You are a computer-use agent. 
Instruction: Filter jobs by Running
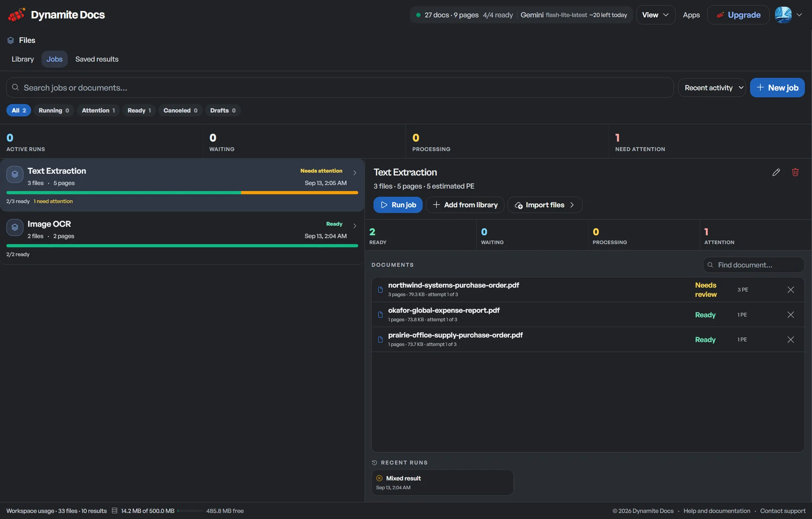[54, 111]
